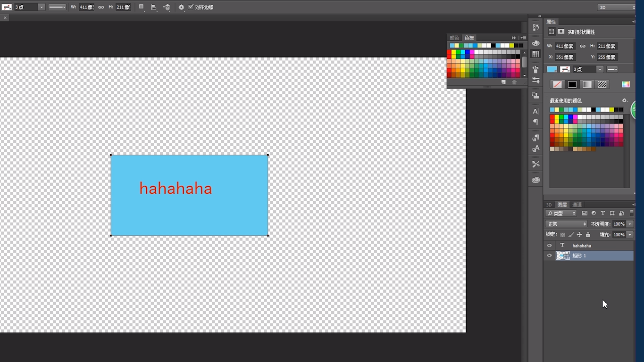Open the gear menu beside 最近使用的颜色

pyautogui.click(x=625, y=100)
